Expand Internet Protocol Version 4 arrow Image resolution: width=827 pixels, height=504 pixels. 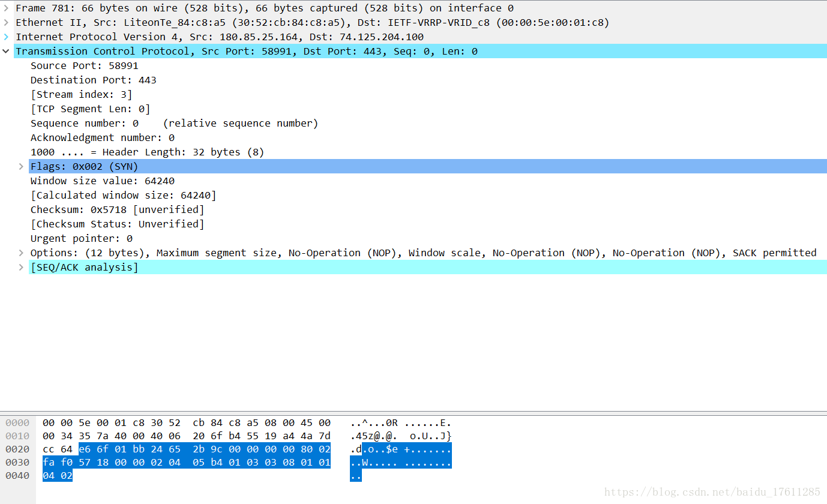pyautogui.click(x=6, y=37)
